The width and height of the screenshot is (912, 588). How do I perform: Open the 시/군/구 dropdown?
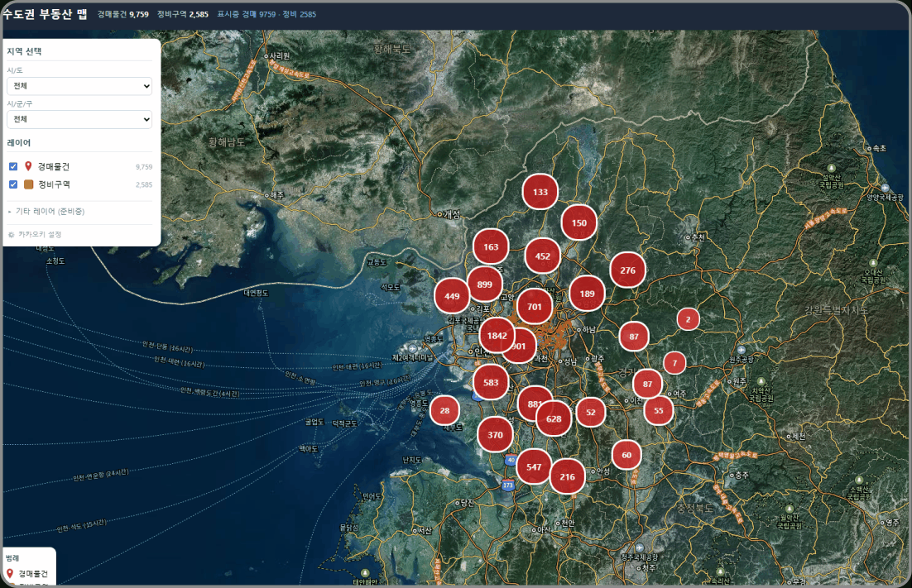(x=79, y=119)
